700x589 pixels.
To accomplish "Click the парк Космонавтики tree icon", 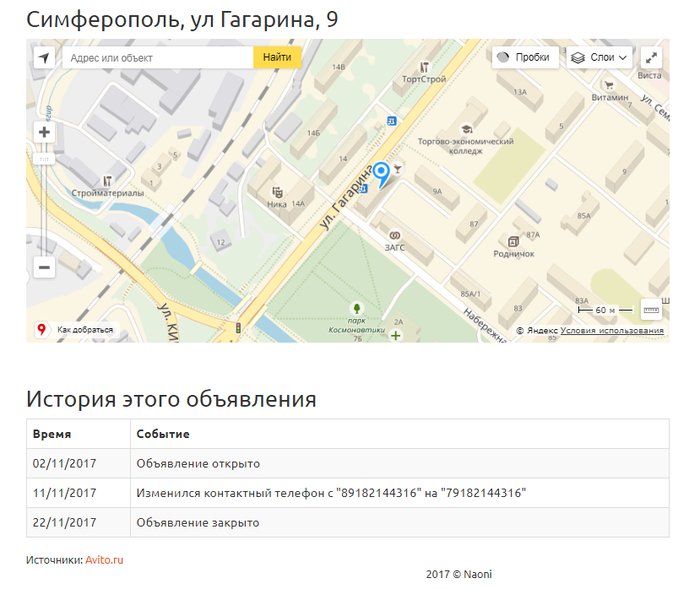I will tap(355, 308).
